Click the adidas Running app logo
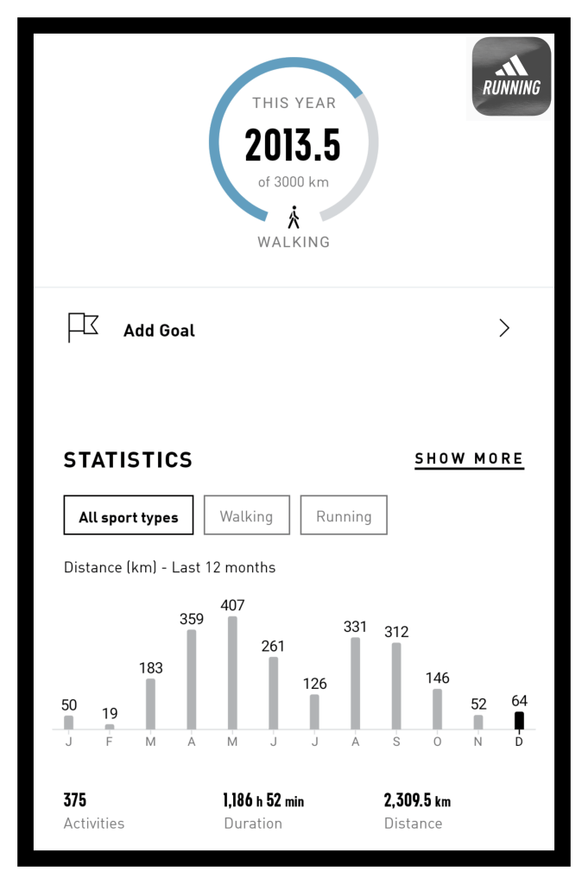This screenshot has width=588, height=884. pos(511,77)
